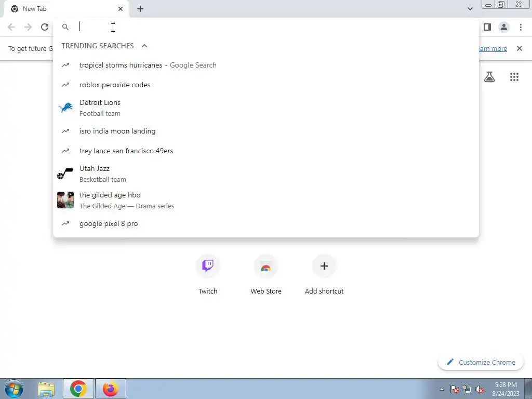Click the muted volume tray icon
This screenshot has height=399, width=532.
point(480,389)
